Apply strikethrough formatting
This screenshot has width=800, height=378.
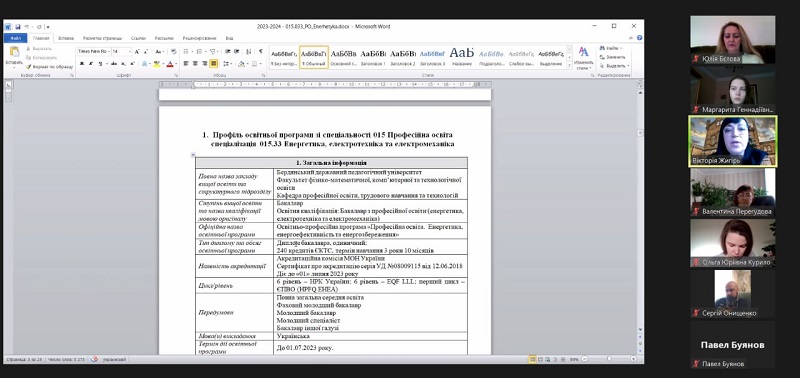click(114, 64)
